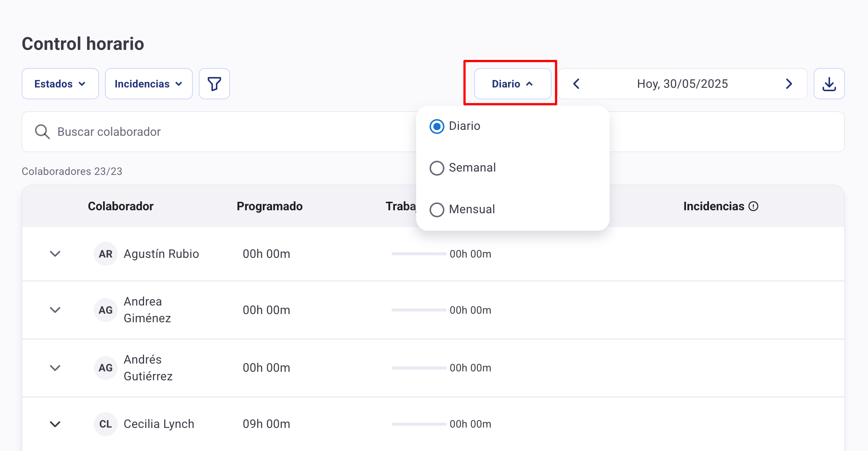Click the filter funnel icon
Viewport: 868px width, 451px height.
[214, 84]
